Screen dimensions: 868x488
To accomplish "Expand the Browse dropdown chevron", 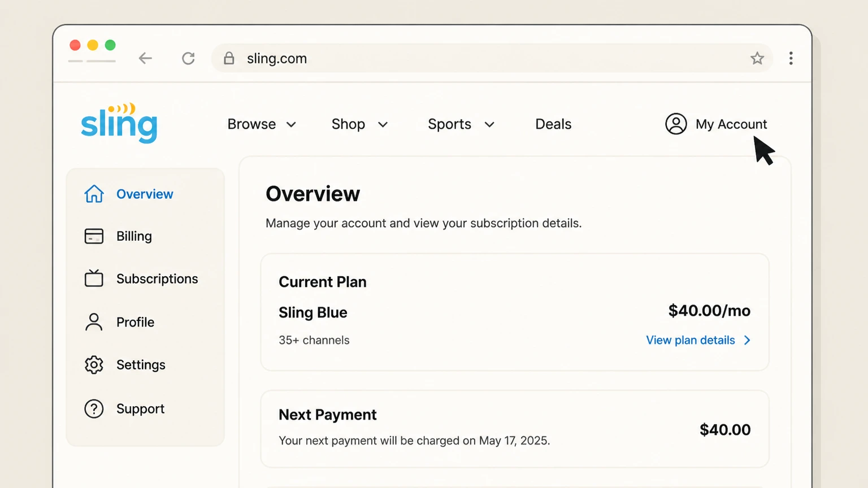I will 291,124.
